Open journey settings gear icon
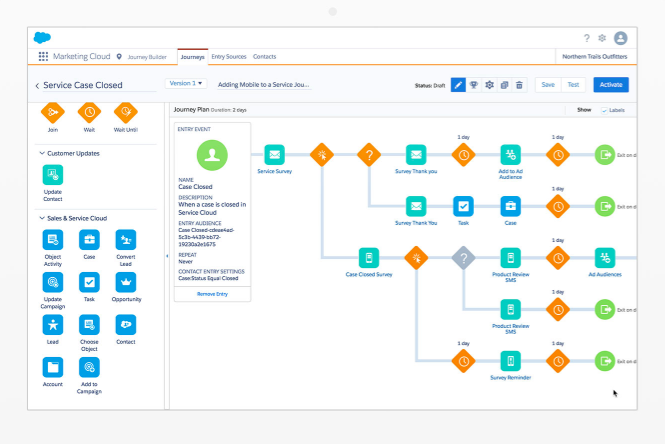The height and width of the screenshot is (444, 665). 489,85
